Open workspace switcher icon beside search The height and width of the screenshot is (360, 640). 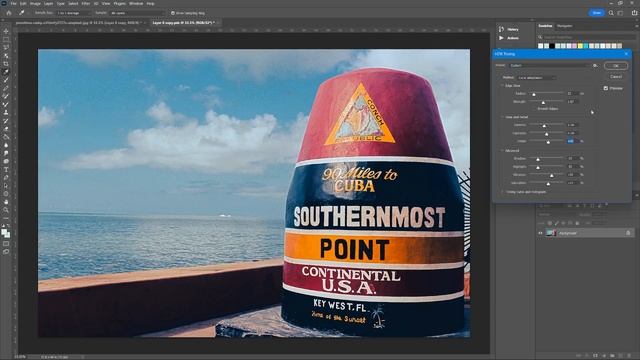(620, 13)
